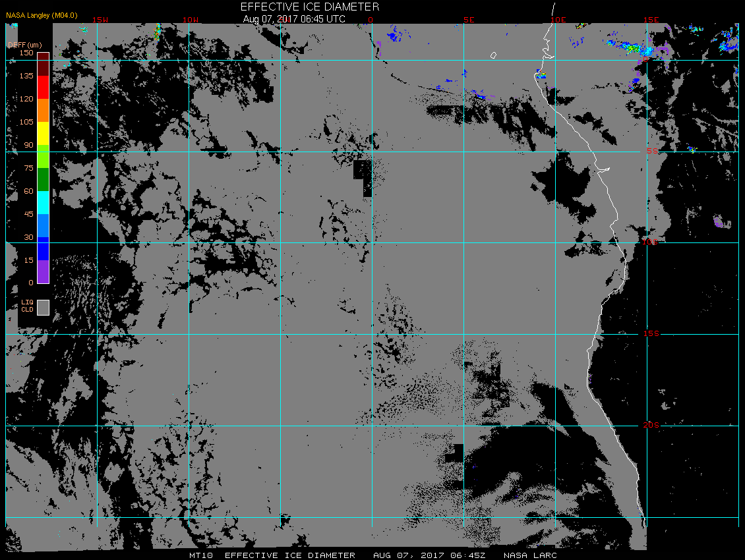Select the 30 legend value

click(29, 237)
